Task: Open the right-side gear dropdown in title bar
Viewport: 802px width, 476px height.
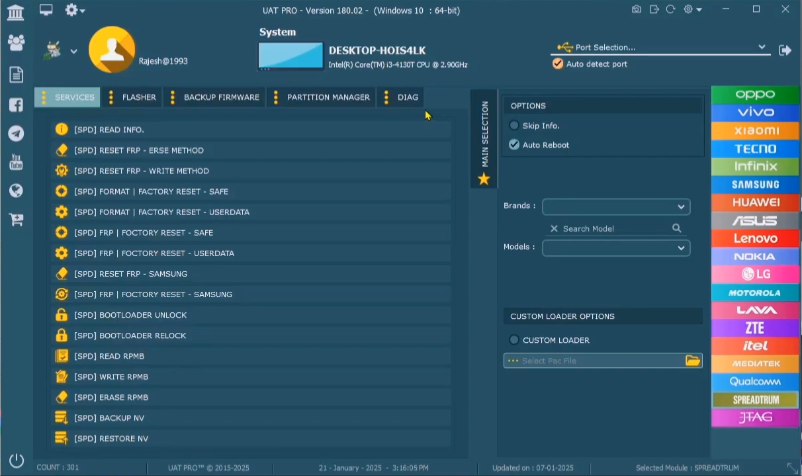Action: 693,9
